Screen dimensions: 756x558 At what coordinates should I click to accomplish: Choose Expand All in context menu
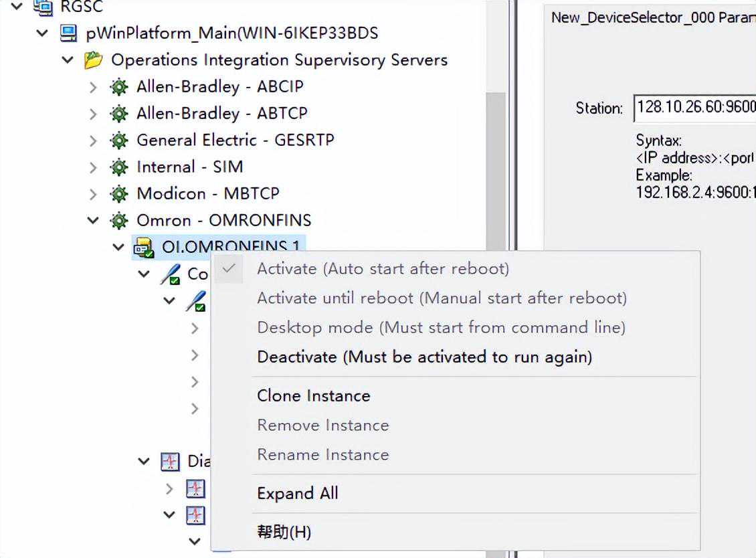(x=297, y=494)
